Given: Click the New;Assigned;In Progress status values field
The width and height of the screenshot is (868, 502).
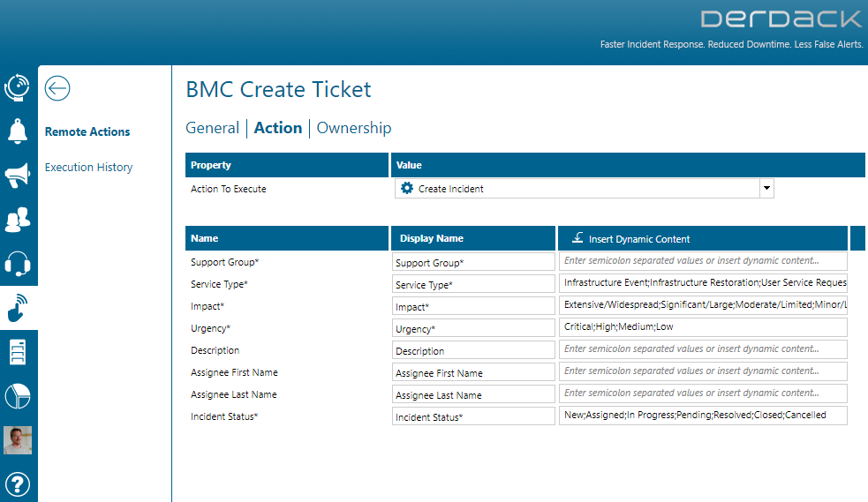Looking at the screenshot, I should click(703, 416).
